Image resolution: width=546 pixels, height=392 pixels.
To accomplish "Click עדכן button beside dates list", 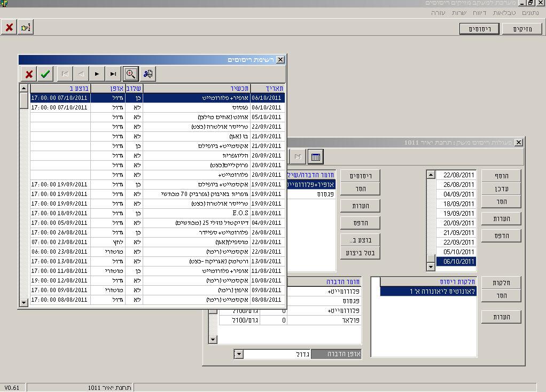I will [x=502, y=189].
